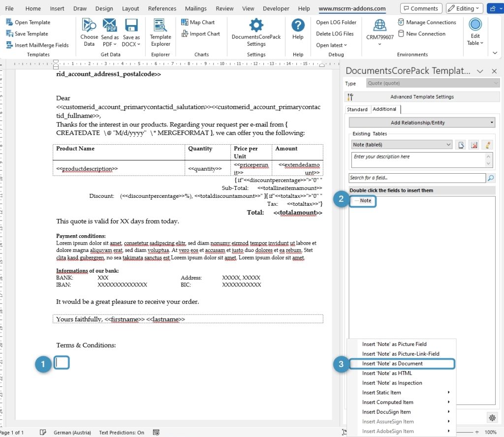Open the Mailings menu
The width and height of the screenshot is (504, 437).
[x=195, y=8]
